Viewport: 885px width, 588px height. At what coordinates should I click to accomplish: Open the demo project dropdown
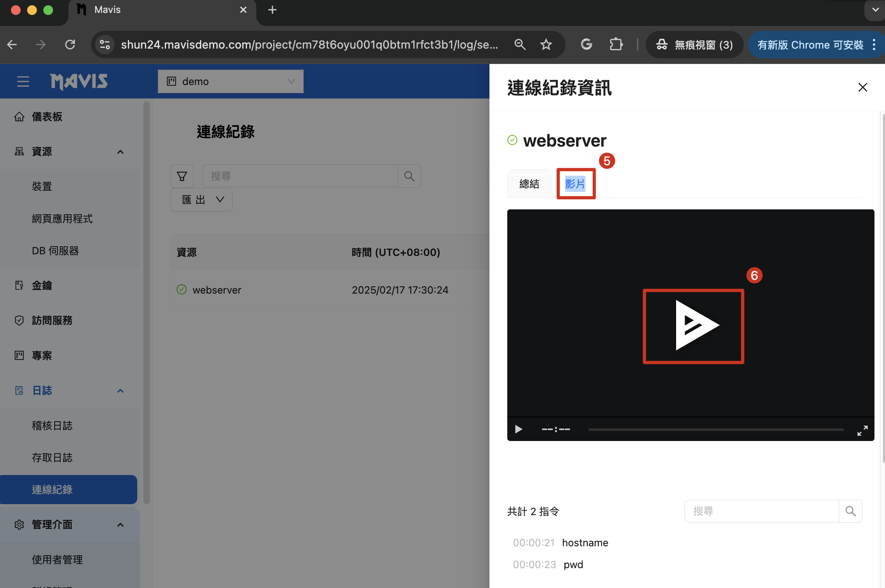(231, 81)
